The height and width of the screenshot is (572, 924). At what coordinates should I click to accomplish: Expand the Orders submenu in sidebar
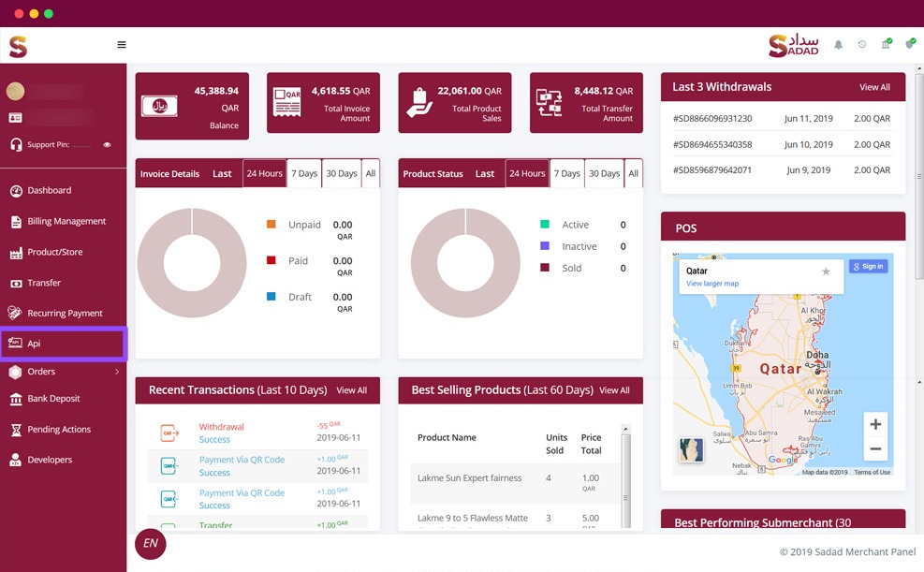(x=116, y=372)
